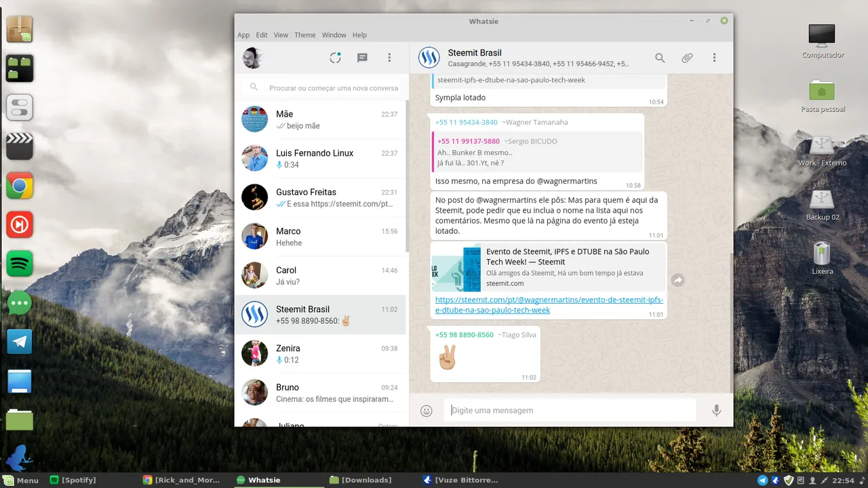The width and height of the screenshot is (868, 488).
Task: Open the workspace switcher dock icon
Action: coord(20,68)
